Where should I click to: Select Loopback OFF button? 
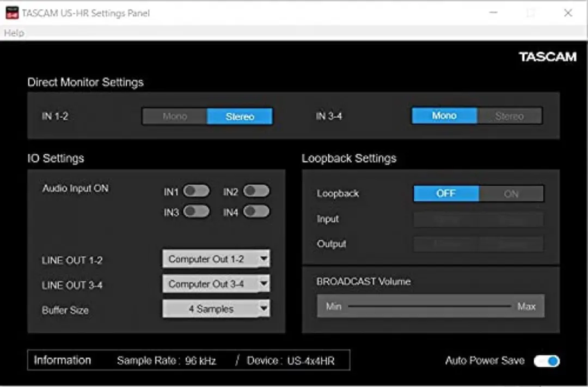click(x=446, y=194)
